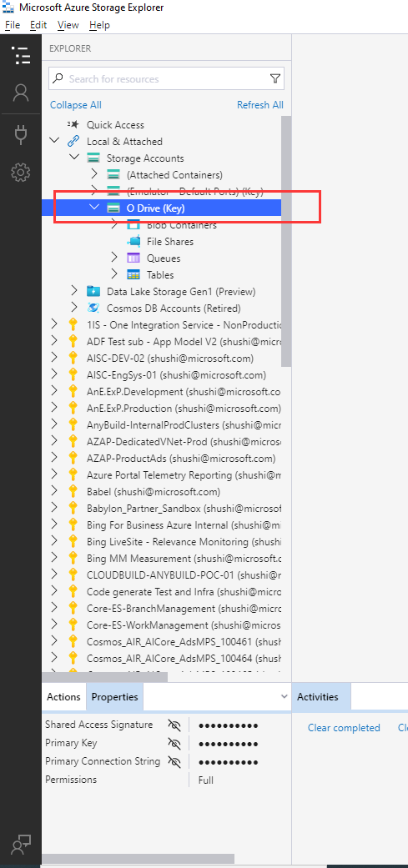The height and width of the screenshot is (868, 408).
Task: Click the Cosmos DB Accounts icon
Action: (93, 308)
